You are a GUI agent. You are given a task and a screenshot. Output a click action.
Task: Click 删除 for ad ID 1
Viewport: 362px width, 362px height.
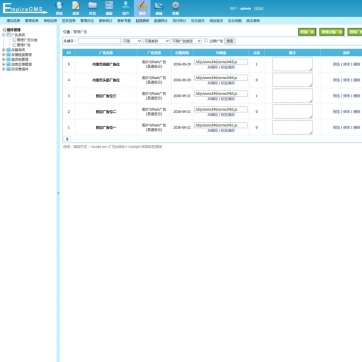point(357,127)
